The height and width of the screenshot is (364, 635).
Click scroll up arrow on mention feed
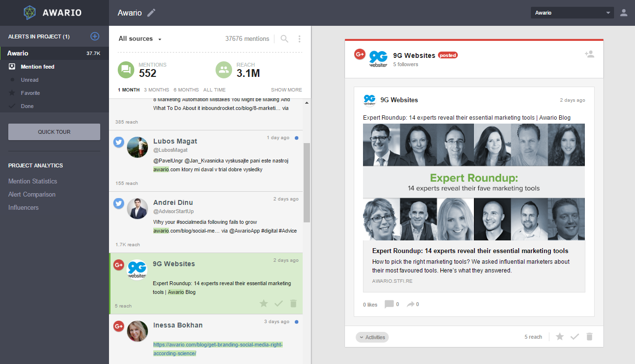tap(307, 103)
